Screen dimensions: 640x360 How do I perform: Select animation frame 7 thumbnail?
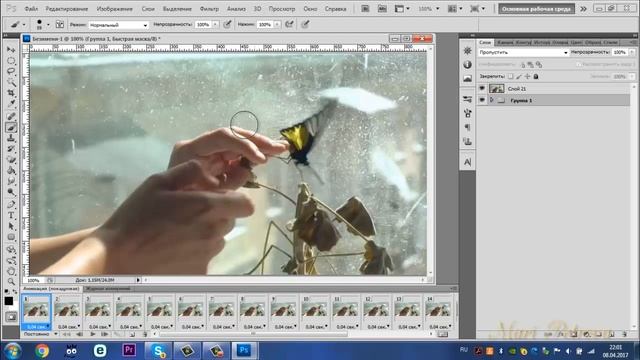(222, 309)
